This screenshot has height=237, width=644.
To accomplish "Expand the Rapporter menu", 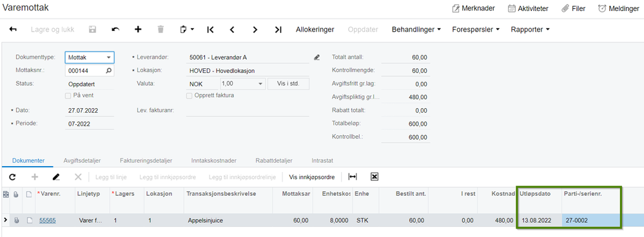I will tap(530, 30).
